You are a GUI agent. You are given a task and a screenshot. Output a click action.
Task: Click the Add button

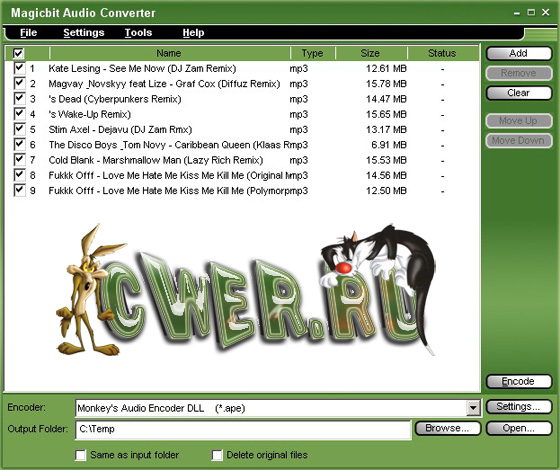click(519, 53)
